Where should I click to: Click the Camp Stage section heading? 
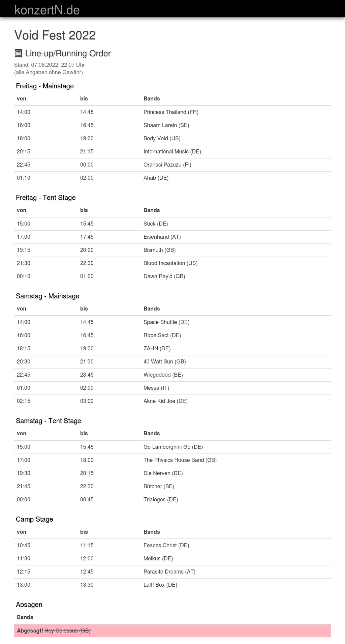point(34,519)
